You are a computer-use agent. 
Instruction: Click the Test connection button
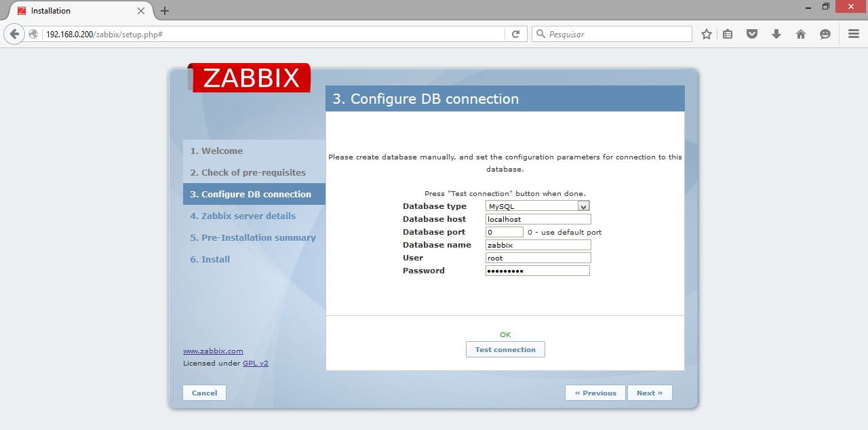point(505,349)
